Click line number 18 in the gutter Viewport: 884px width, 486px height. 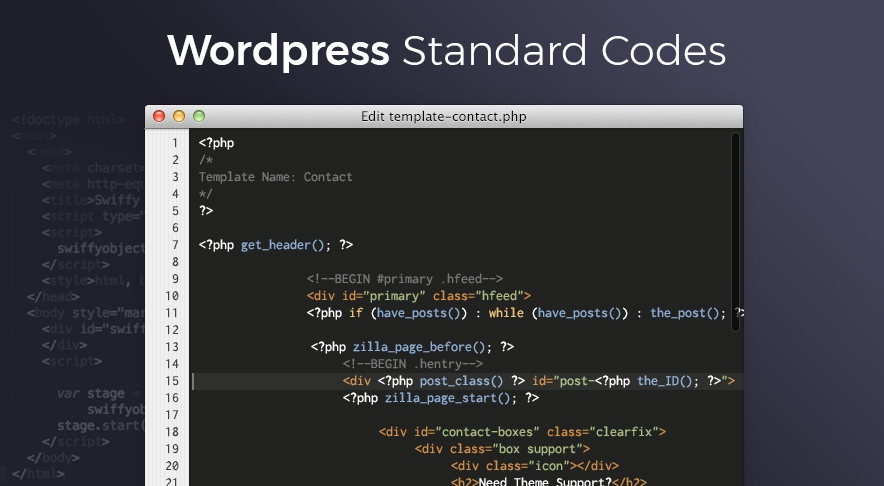tap(172, 432)
